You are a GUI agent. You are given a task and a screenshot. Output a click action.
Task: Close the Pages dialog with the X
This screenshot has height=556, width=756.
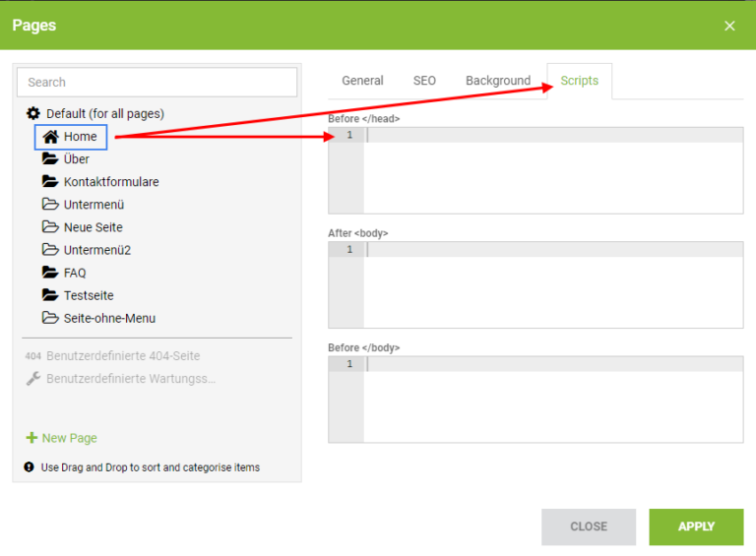pyautogui.click(x=729, y=26)
